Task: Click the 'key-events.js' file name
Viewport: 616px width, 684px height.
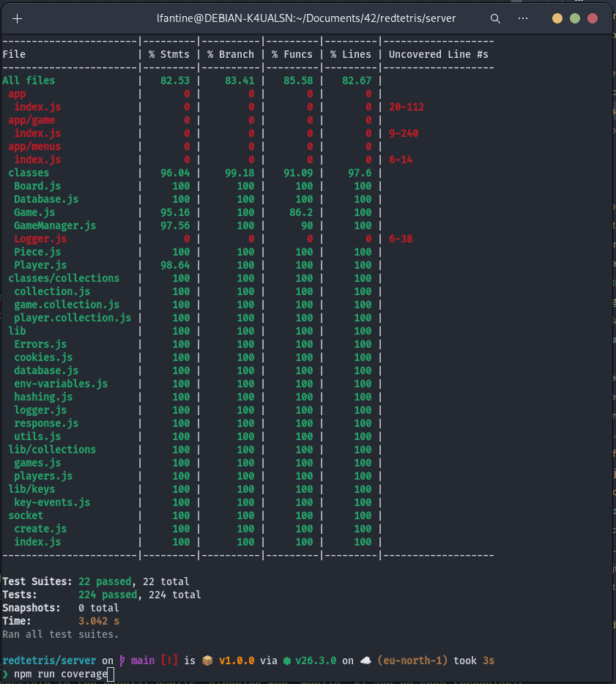Action: coord(52,502)
